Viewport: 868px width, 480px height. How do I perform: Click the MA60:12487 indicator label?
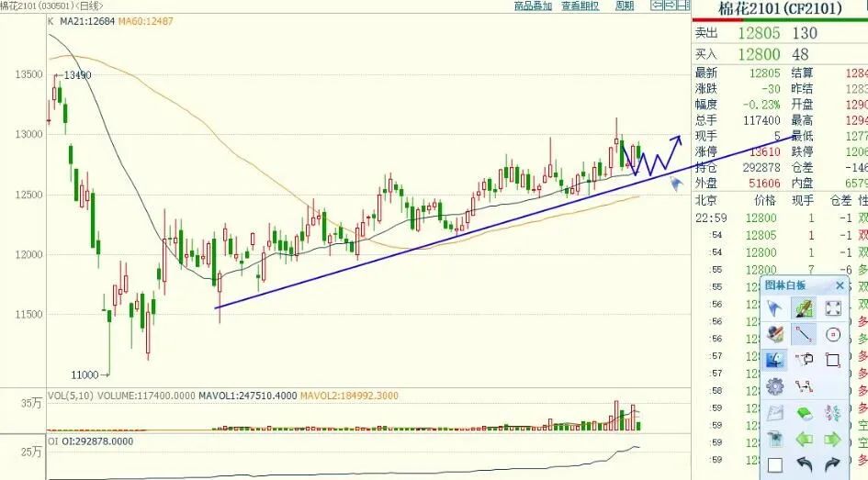(x=146, y=21)
